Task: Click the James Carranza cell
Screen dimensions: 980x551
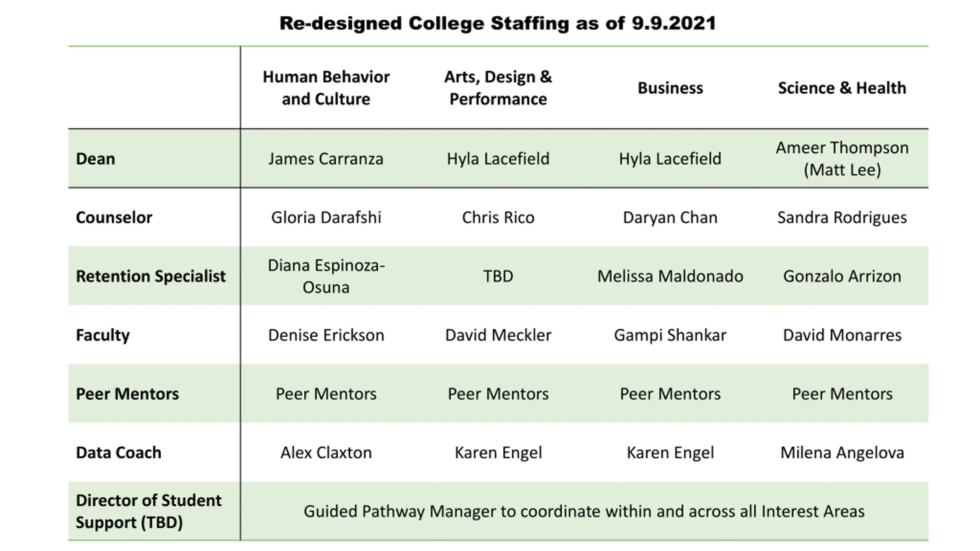Action: tap(326, 159)
